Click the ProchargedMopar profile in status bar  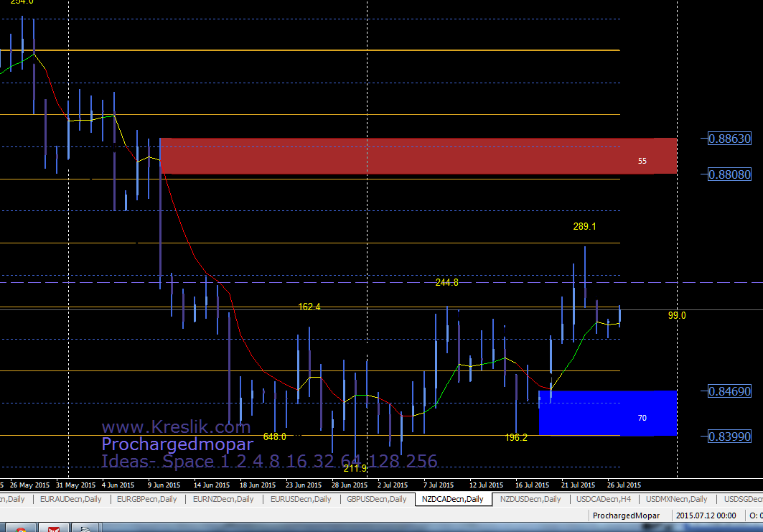coord(627,515)
